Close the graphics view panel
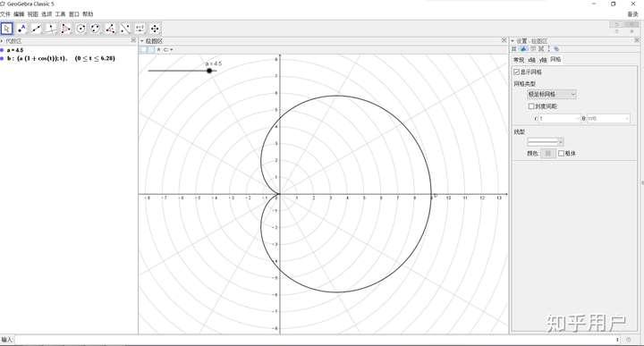The height and width of the screenshot is (346, 644). [504, 40]
